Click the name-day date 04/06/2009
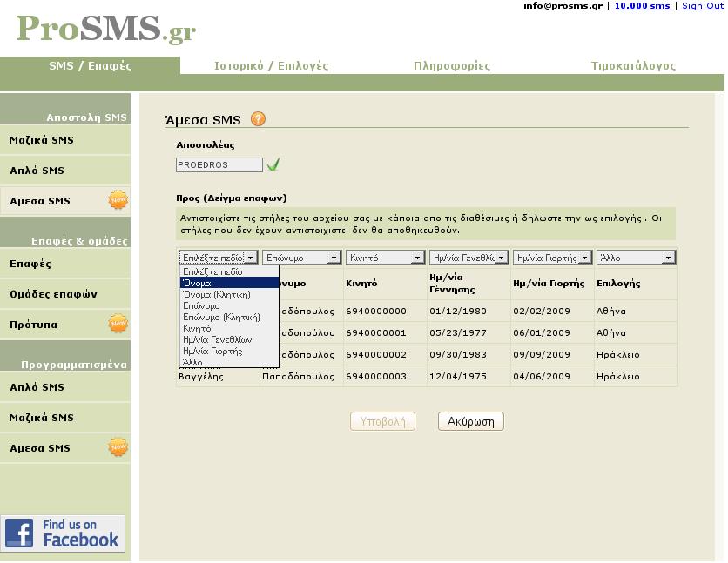The image size is (728, 563). [542, 377]
